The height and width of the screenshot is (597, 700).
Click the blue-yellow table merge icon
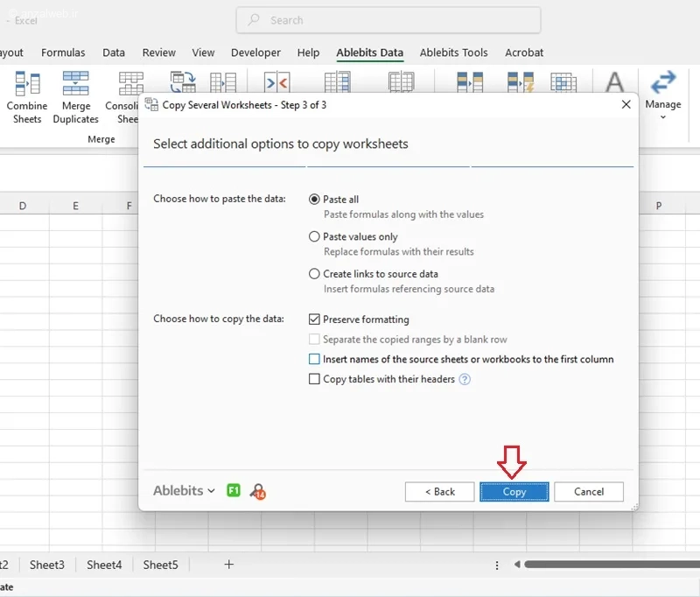coord(470,82)
